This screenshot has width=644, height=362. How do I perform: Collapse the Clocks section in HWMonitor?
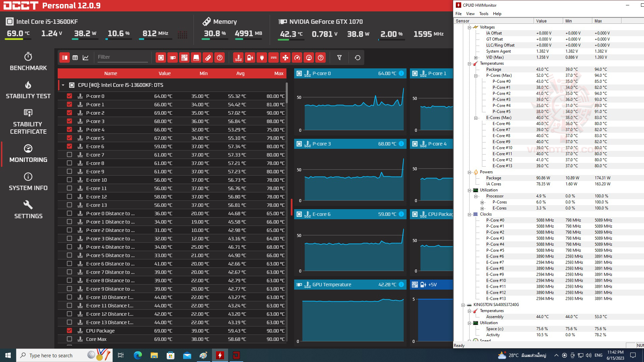[469, 214]
